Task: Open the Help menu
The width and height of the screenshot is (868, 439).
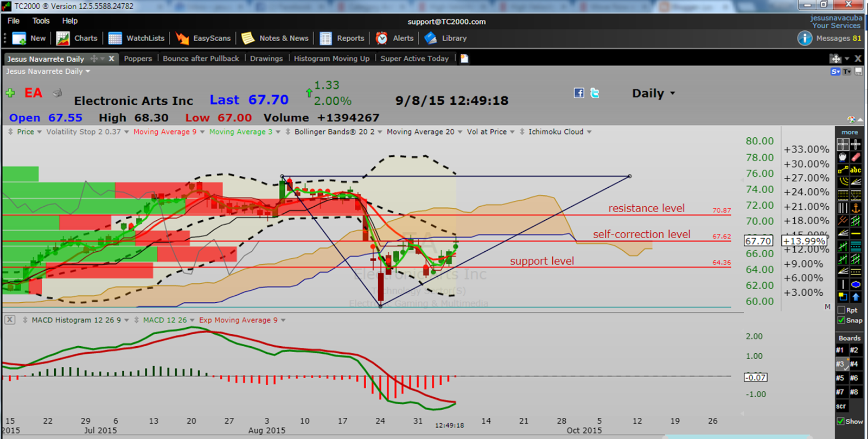Action: point(70,21)
